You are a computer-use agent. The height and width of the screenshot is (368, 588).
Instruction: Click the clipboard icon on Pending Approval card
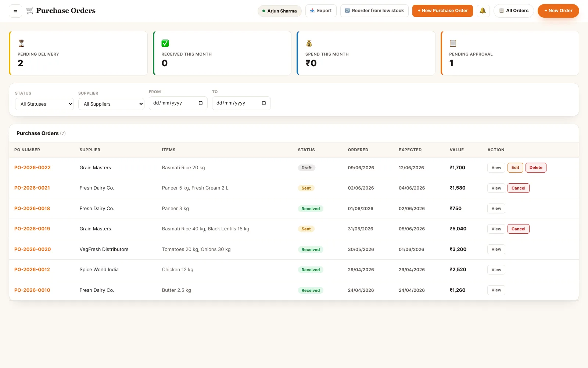(x=453, y=43)
